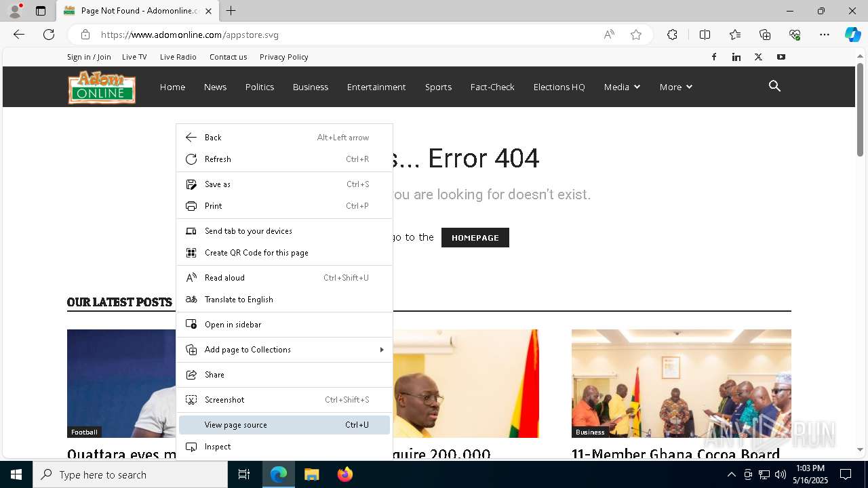Choose Refresh in the context menu

(x=284, y=159)
